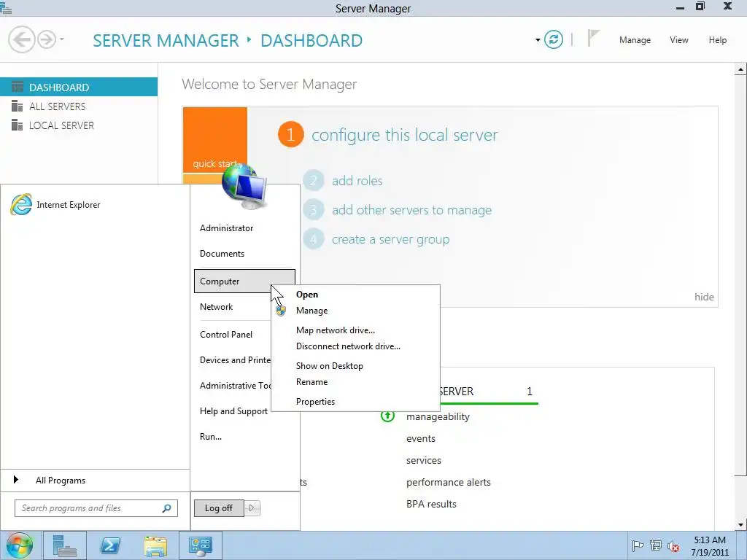Select Dashboard in the left navigation pane

click(79, 87)
